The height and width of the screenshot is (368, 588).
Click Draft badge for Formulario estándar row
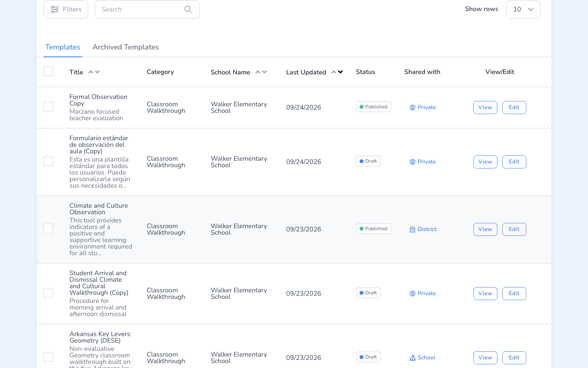point(368,161)
